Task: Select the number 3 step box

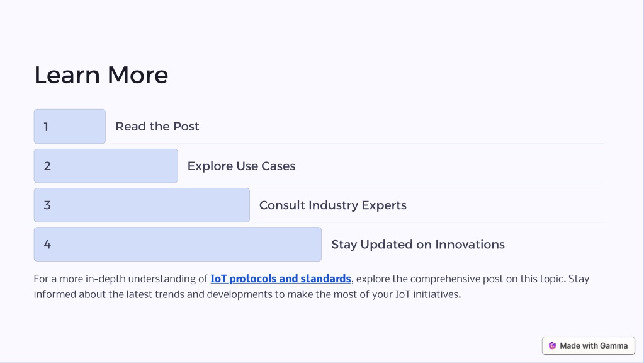Action: 142,205
